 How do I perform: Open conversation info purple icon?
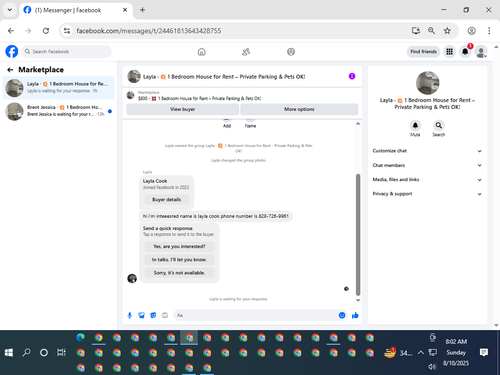pos(352,76)
